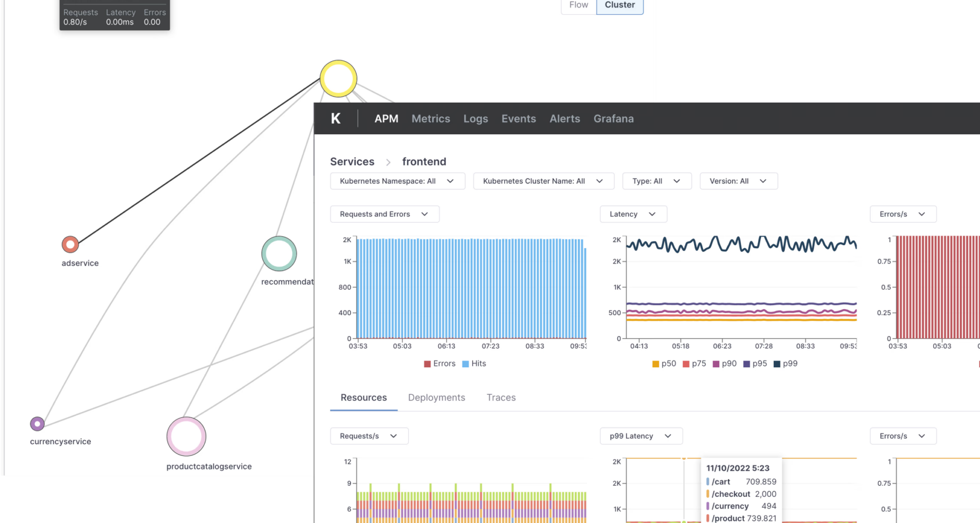Open the Alerts section
This screenshot has height=523, width=980.
[x=565, y=118]
